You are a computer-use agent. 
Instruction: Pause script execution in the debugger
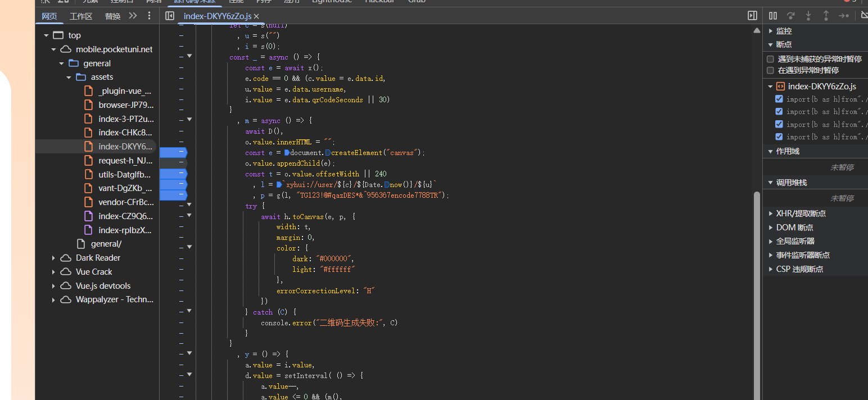coord(773,16)
